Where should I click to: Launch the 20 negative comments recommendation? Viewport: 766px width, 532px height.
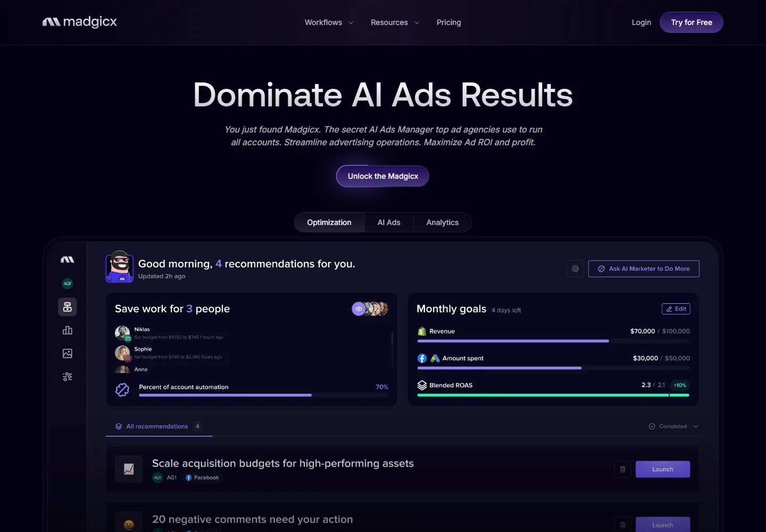(663, 525)
